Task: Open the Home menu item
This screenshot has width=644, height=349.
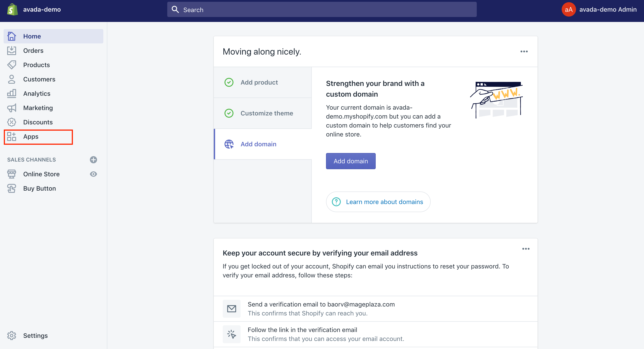Action: click(53, 36)
